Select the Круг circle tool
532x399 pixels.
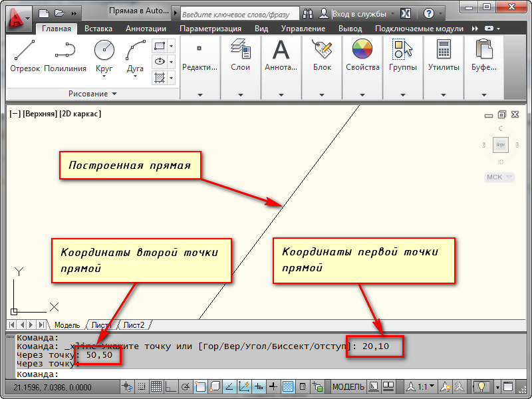104,58
